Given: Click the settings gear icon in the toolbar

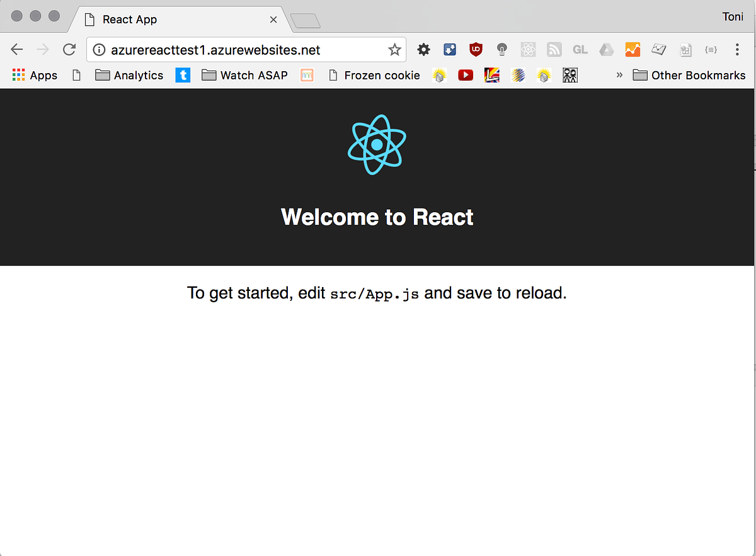Looking at the screenshot, I should [x=423, y=49].
